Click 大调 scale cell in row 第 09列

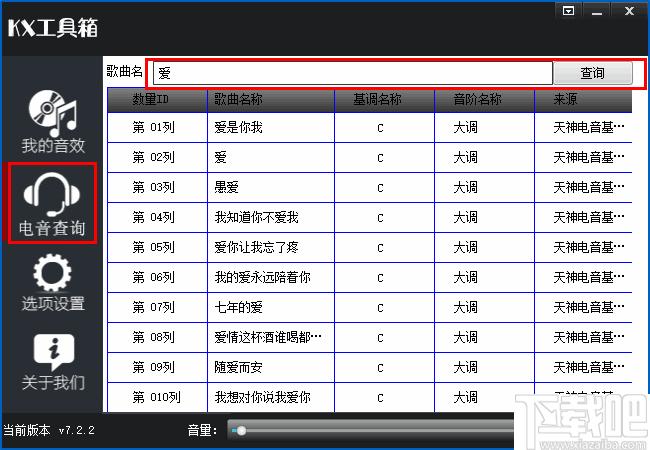click(485, 368)
